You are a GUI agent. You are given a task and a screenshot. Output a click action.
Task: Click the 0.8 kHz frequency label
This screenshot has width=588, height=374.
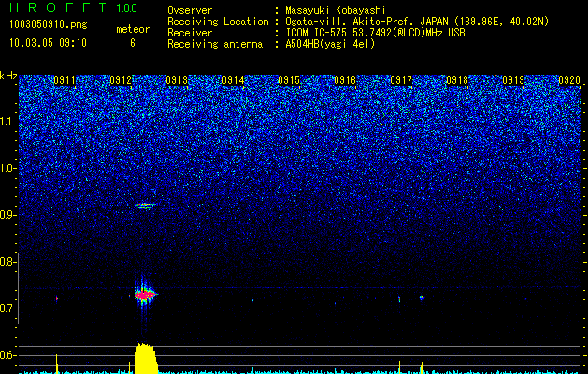(7, 262)
